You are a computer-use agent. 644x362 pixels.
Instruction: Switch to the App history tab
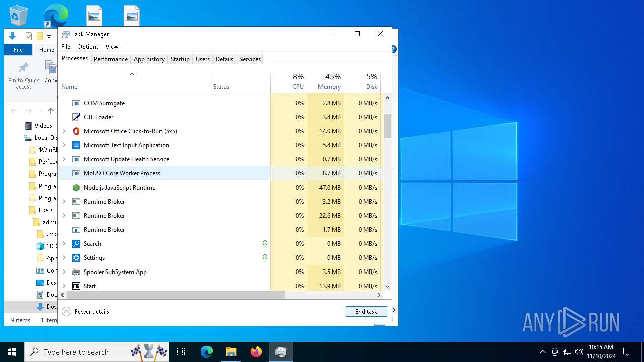[149, 59]
